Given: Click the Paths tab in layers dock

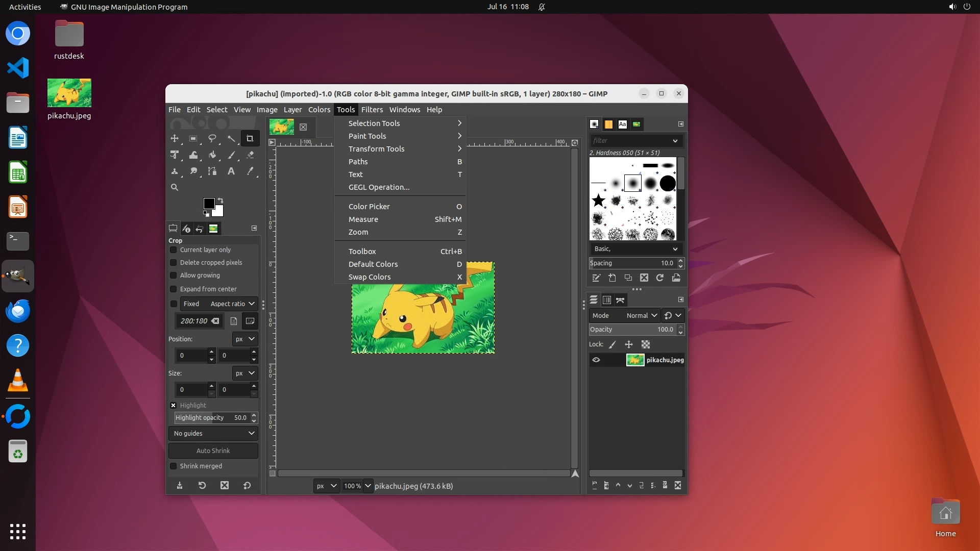Looking at the screenshot, I should click(620, 300).
